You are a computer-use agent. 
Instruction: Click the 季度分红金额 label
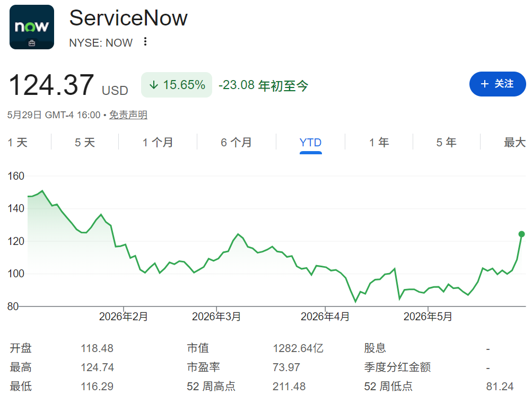[x=397, y=367]
